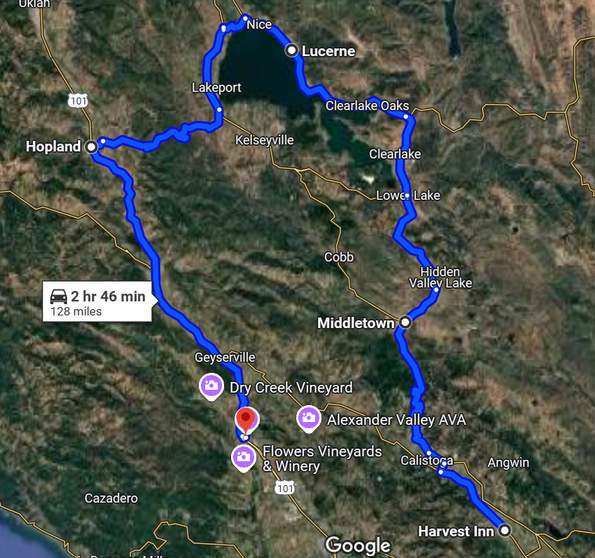Click the Highway 101 shield near Hopland
Image resolution: width=595 pixels, height=558 pixels.
click(x=78, y=101)
